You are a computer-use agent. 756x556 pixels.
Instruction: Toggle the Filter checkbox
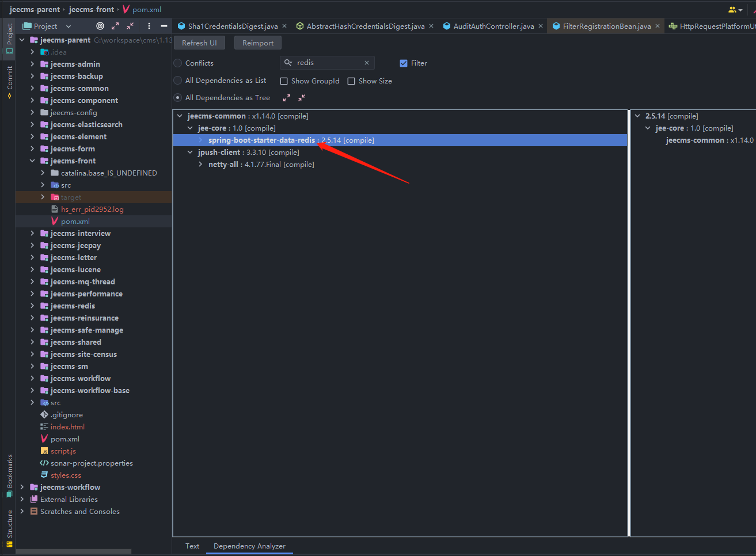click(x=404, y=63)
